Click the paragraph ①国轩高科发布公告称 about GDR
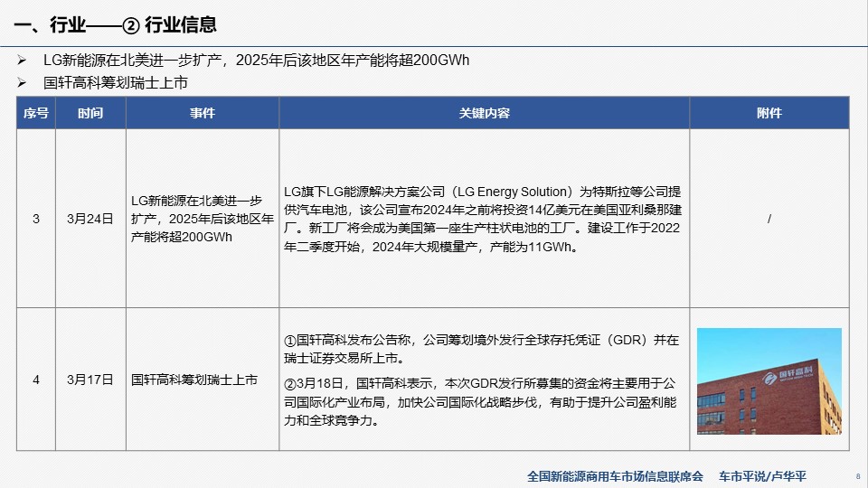This screenshot has height=488, width=868. (x=481, y=349)
